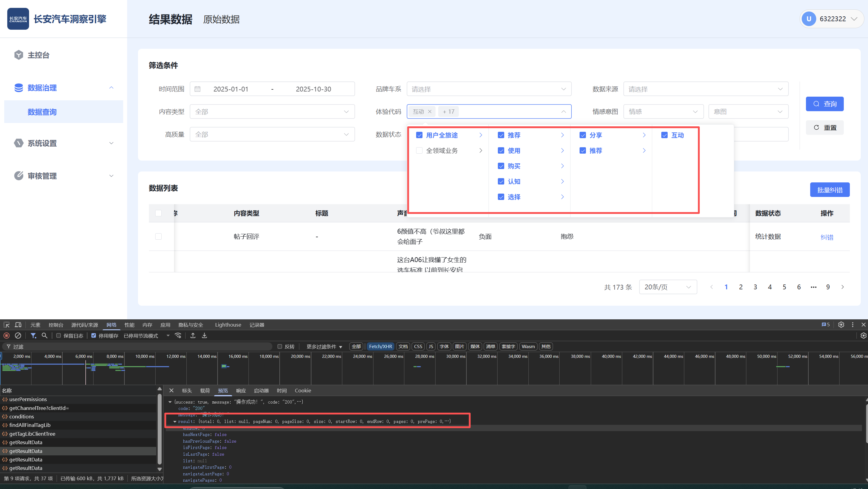
Task: Open the DevTools network search icon
Action: [44, 336]
